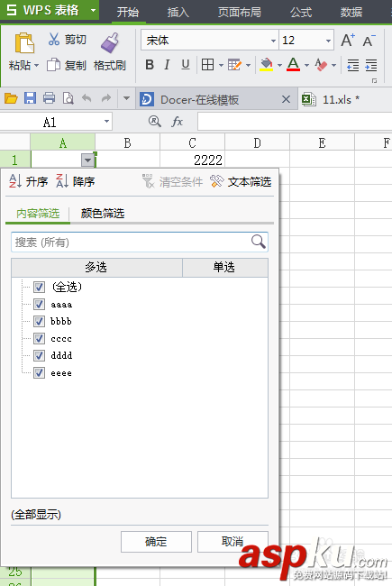
Task: Toggle underline formatting
Action: [186, 65]
